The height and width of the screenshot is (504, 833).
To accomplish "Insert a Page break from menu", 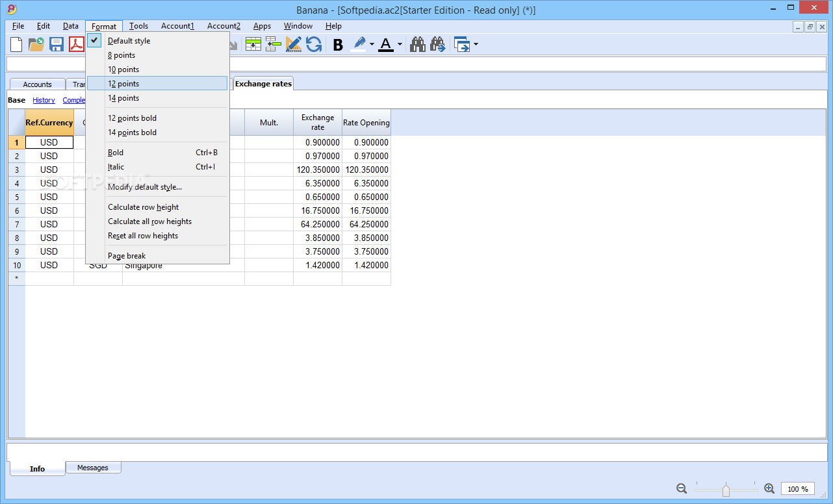I will pyautogui.click(x=158, y=256).
